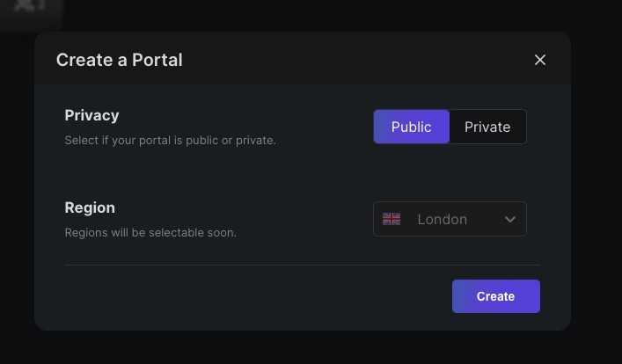
Task: Click empty space left of the Create button
Action: pyautogui.click(x=264, y=297)
